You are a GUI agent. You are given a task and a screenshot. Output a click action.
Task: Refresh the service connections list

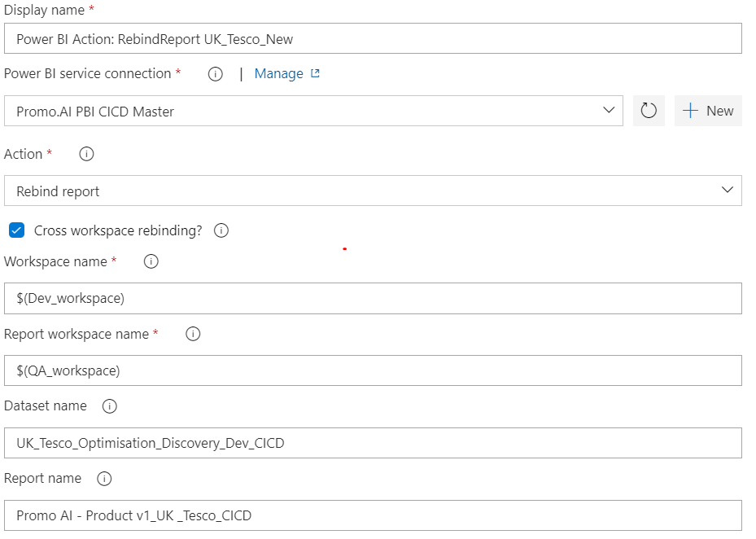[649, 110]
